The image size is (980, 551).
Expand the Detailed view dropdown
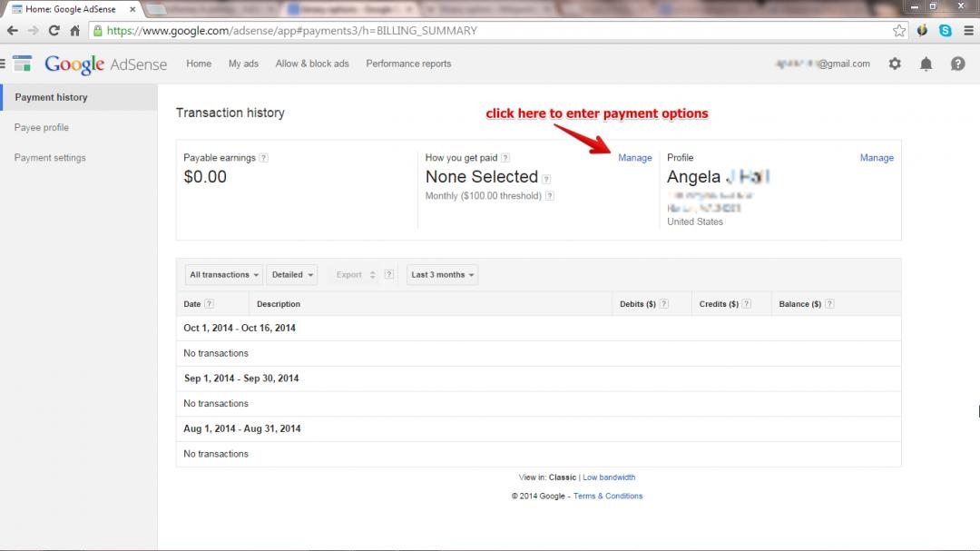(292, 274)
